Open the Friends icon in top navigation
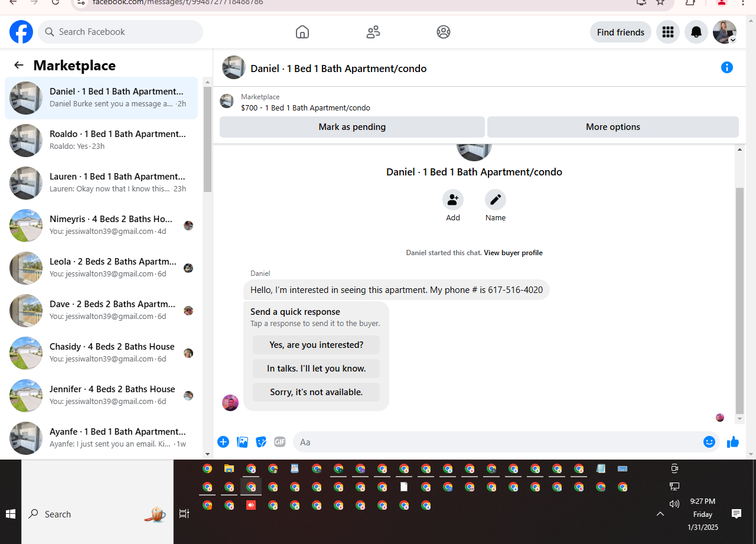 373,32
